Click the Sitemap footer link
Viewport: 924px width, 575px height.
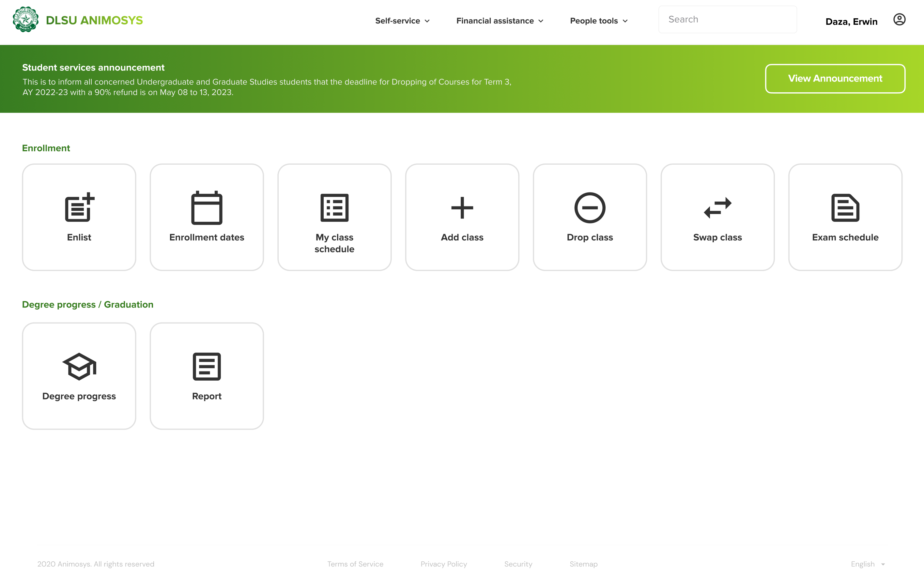[x=583, y=564]
